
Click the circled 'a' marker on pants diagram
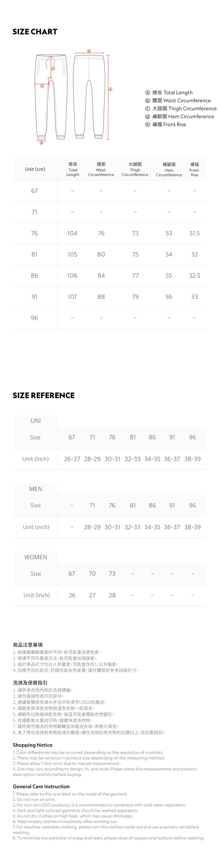click(110, 89)
